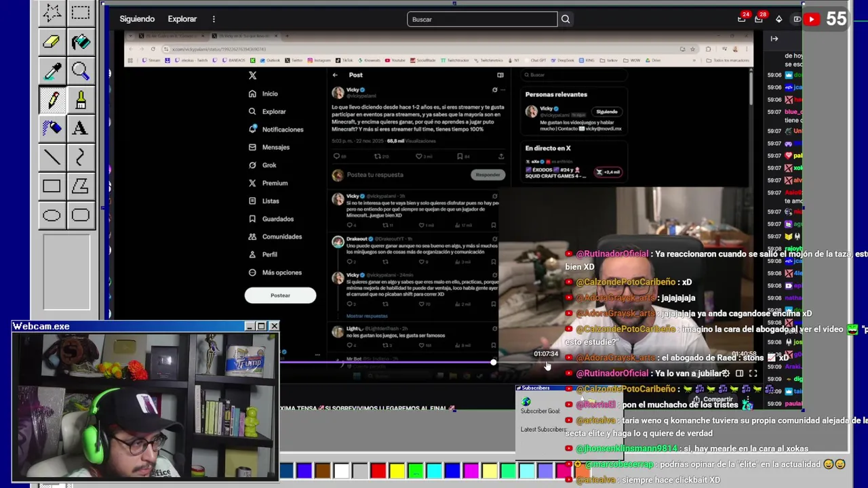Click the En directo en X heading
Screen dimensions: 868x488
click(548, 148)
